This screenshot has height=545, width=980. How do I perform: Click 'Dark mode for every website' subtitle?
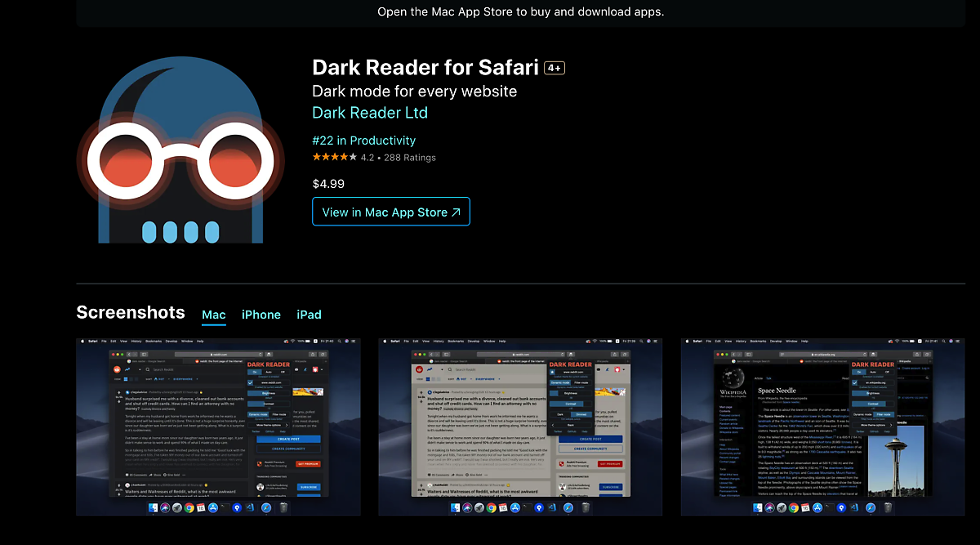[x=415, y=91]
